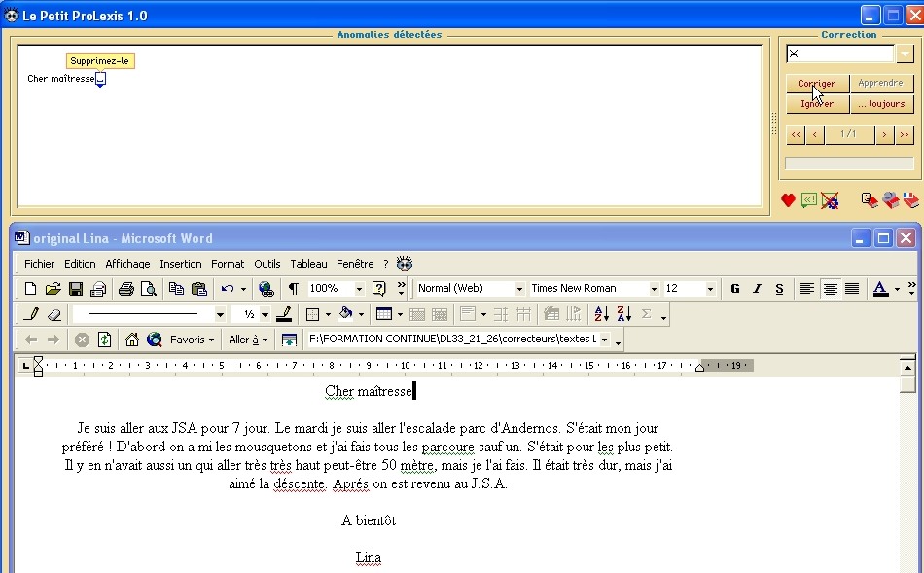Click the Corriger button

[x=817, y=83]
